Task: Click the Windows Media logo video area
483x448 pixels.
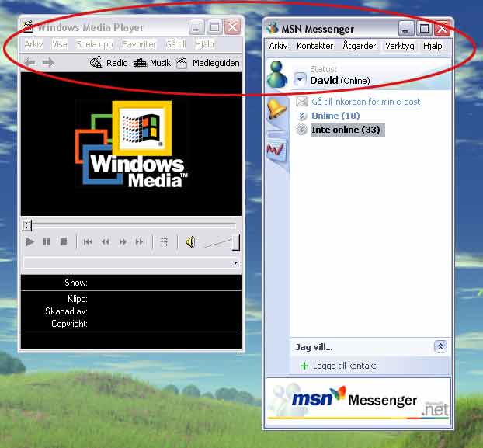Action: tap(131, 144)
